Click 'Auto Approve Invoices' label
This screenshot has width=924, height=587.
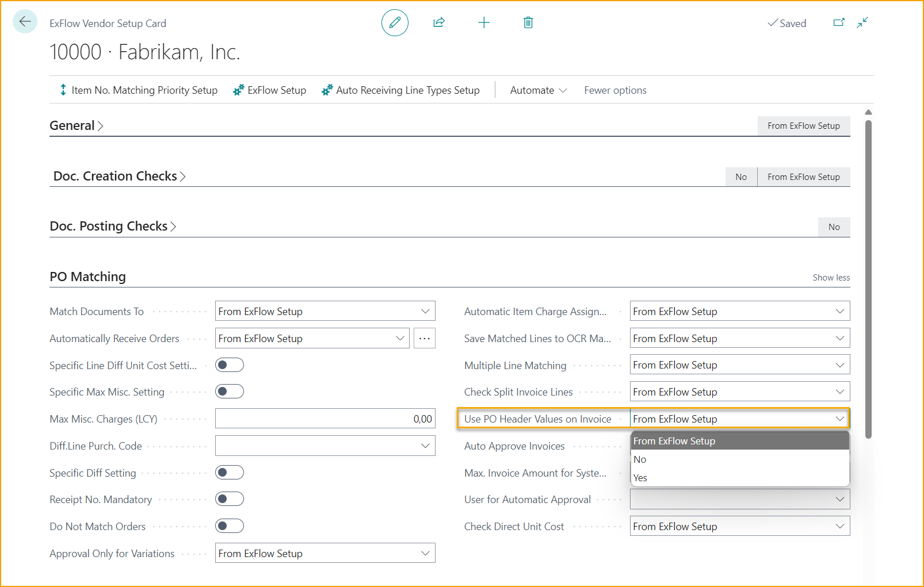(514, 446)
